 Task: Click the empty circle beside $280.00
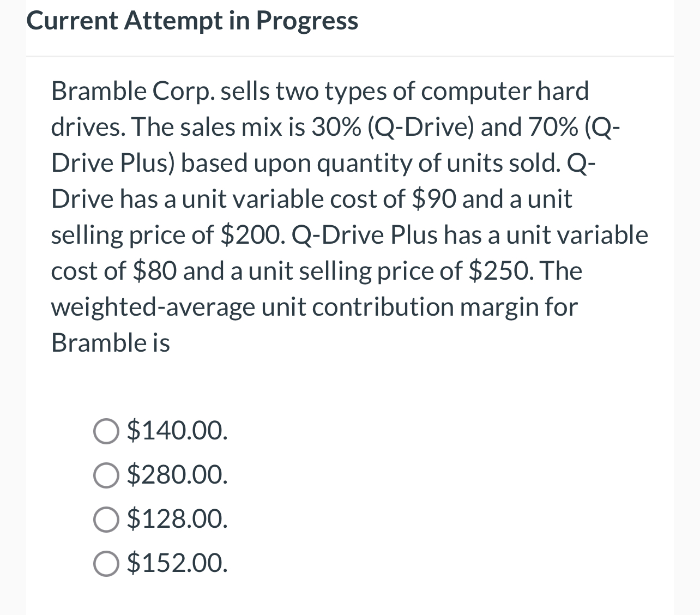[x=107, y=475]
